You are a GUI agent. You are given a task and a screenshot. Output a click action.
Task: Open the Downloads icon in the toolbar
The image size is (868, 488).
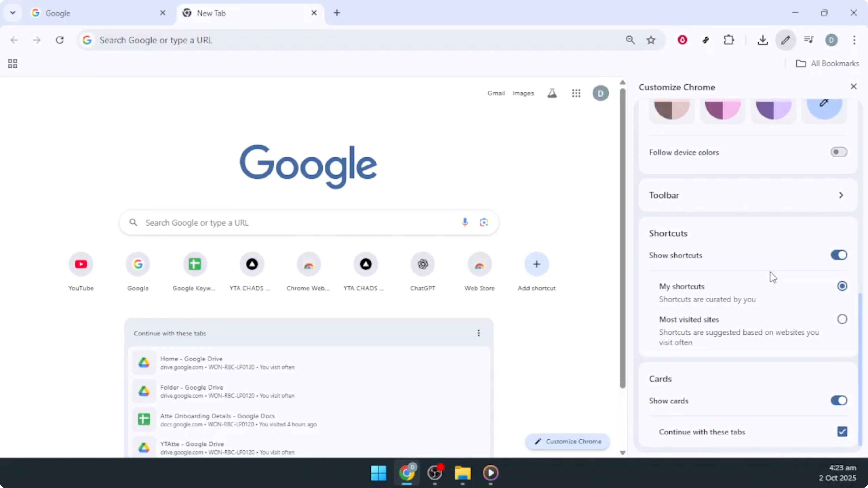763,40
